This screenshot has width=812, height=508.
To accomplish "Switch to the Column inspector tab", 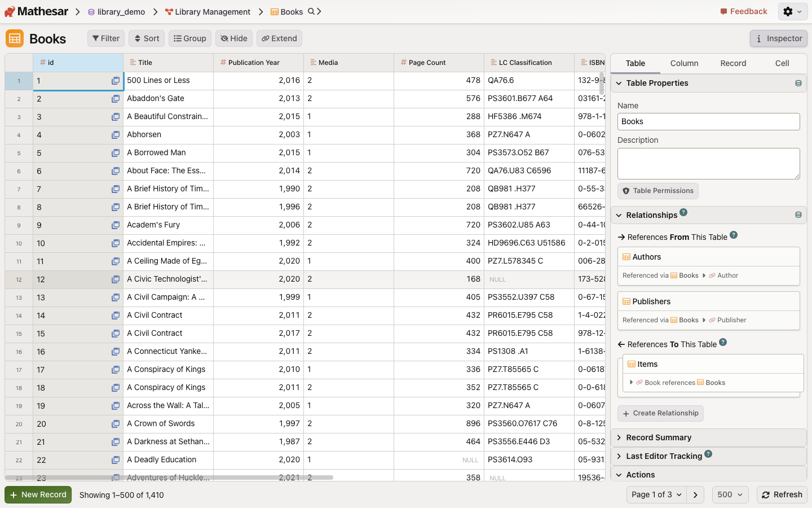I will (685, 63).
